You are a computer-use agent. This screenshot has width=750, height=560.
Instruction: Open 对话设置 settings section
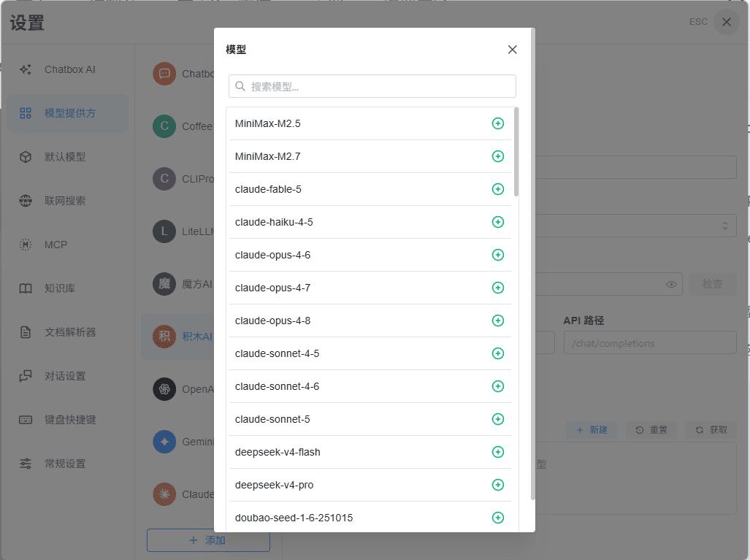coord(68,376)
